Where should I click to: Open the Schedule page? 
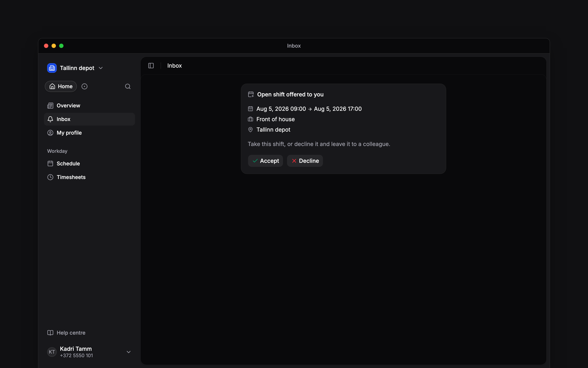89,164
